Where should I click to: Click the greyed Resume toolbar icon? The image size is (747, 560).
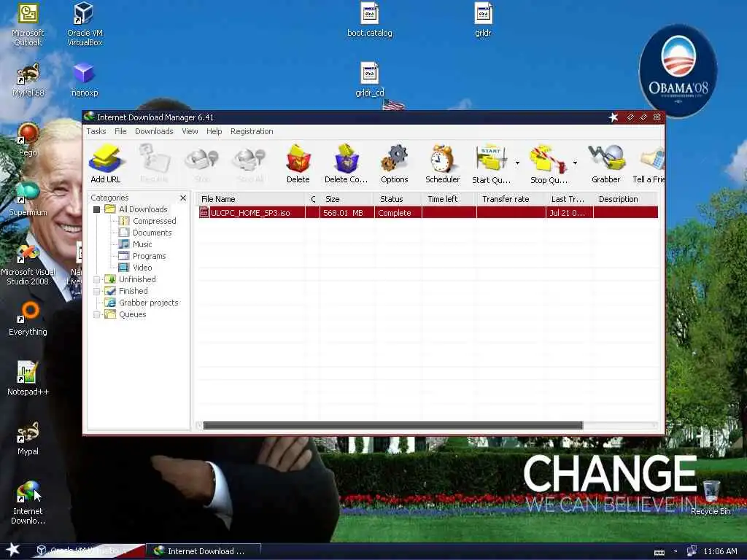(154, 163)
